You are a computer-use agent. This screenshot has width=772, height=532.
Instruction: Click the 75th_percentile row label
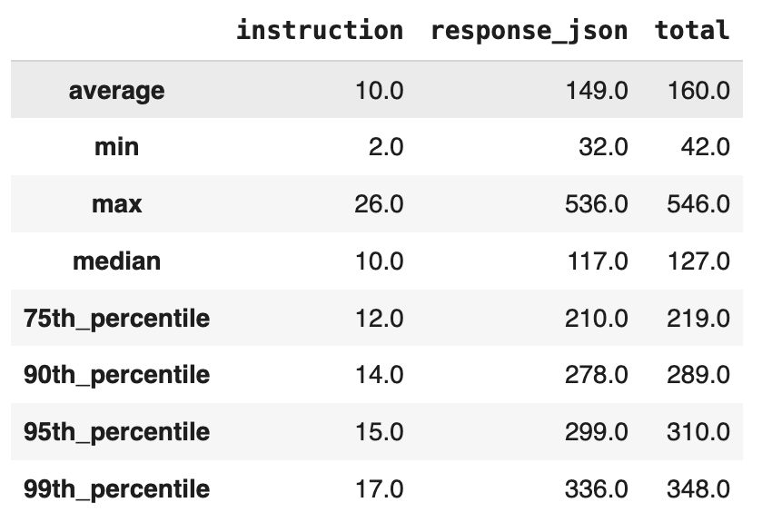point(116,319)
